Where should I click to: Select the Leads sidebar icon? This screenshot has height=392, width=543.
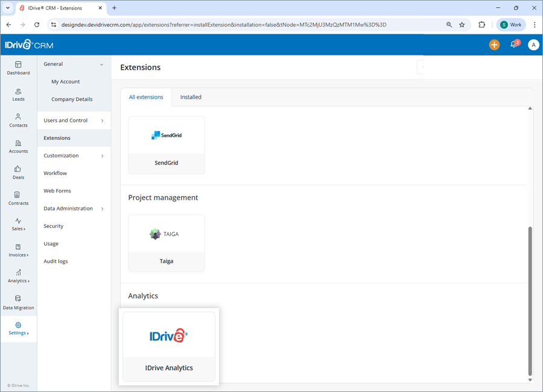(x=18, y=95)
